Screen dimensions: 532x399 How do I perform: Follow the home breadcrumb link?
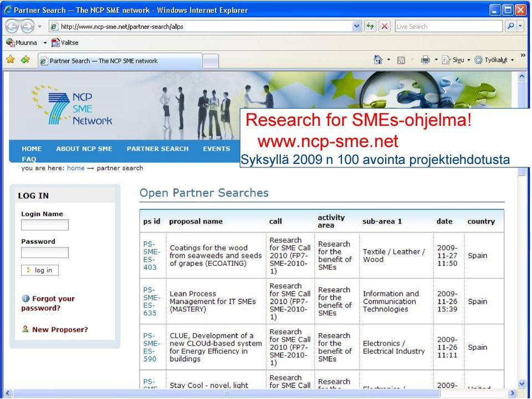pyautogui.click(x=76, y=168)
